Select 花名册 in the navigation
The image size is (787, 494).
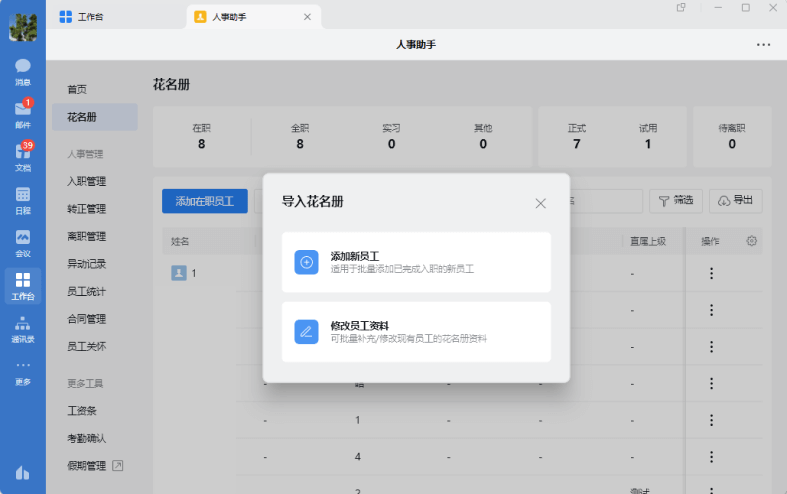click(x=94, y=117)
